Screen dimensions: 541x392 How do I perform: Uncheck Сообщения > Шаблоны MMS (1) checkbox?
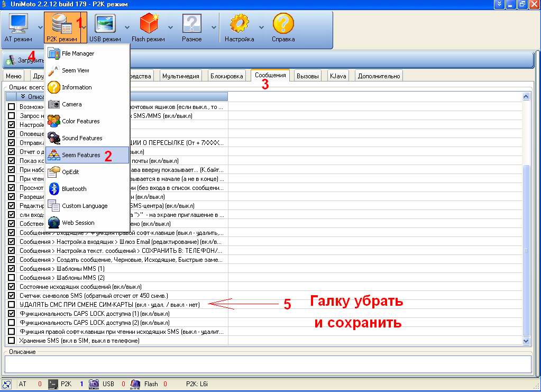(12, 268)
